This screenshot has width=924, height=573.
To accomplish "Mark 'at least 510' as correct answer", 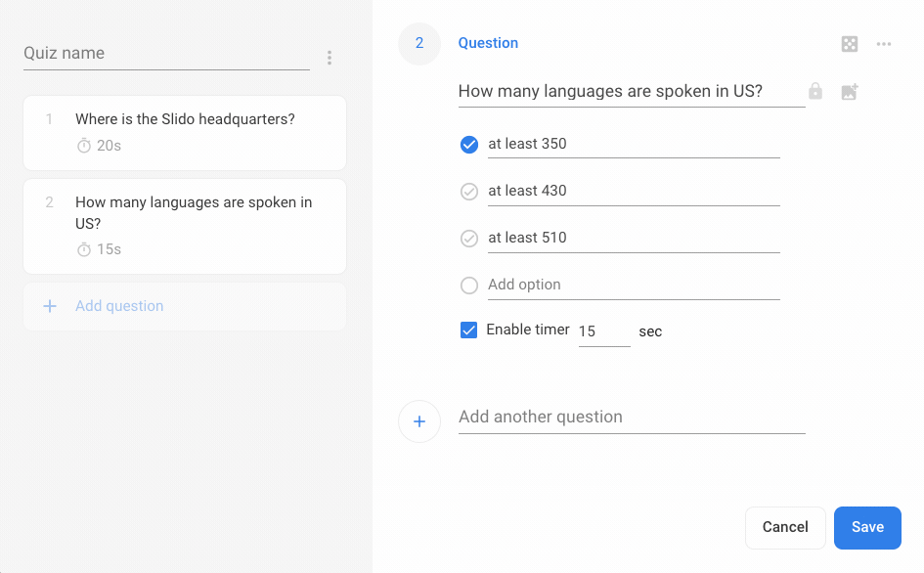I will pos(469,239).
